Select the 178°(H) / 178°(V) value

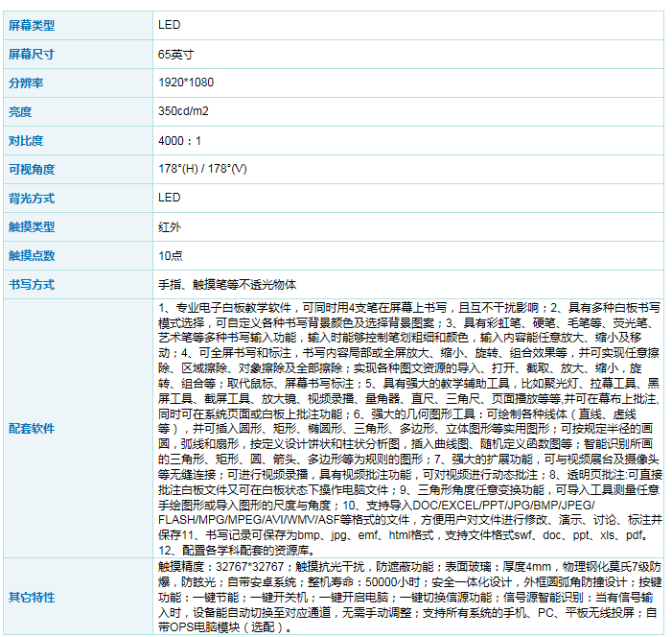[x=202, y=169]
